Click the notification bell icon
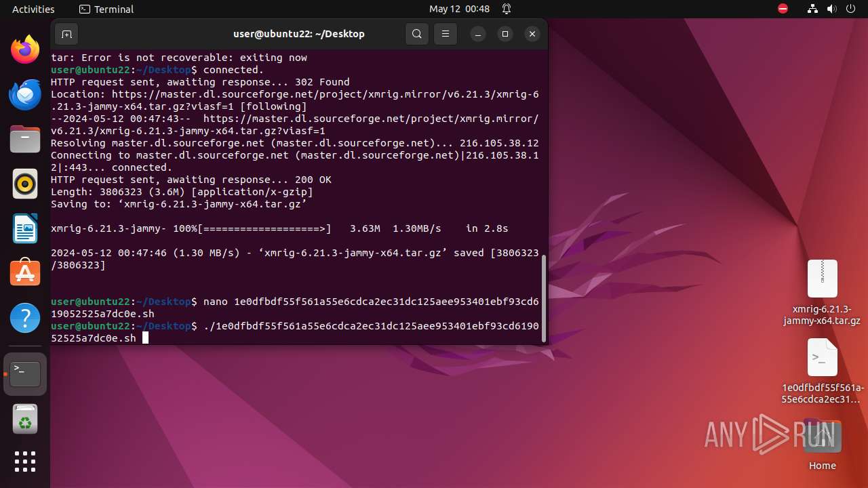 (x=507, y=9)
